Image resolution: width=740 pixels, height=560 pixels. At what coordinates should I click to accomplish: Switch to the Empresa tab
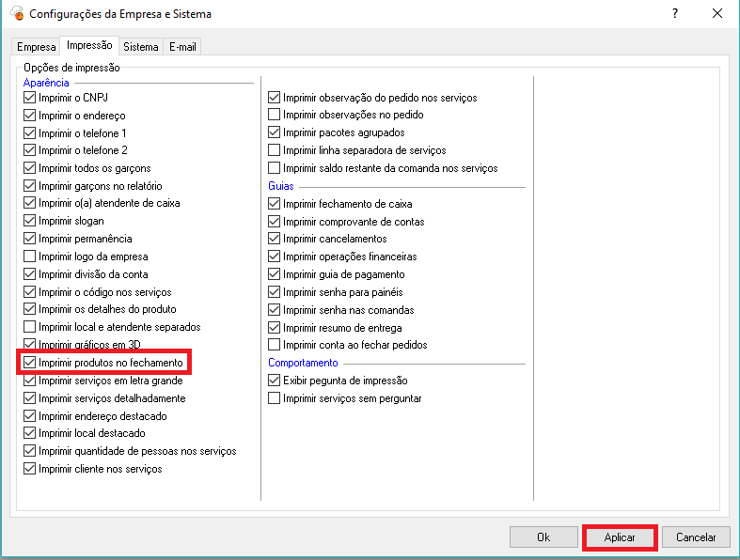click(37, 47)
